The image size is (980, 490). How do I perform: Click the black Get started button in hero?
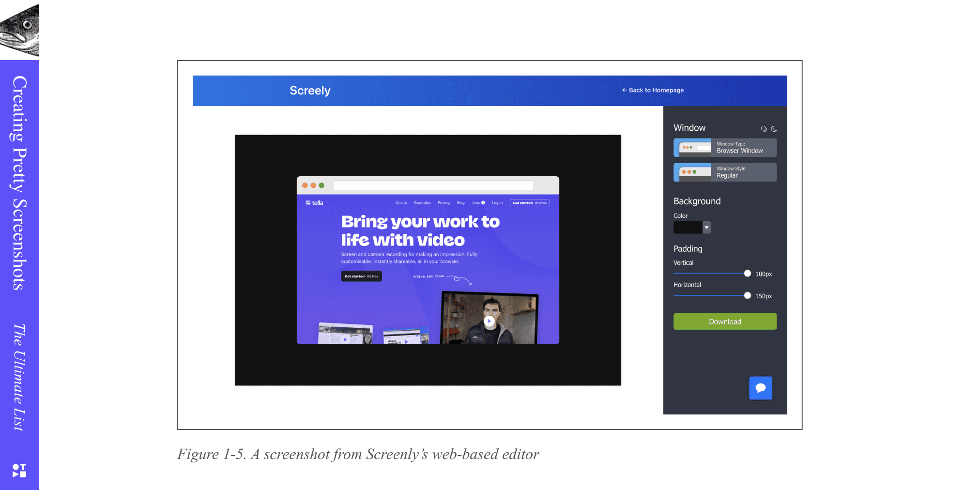(x=362, y=276)
